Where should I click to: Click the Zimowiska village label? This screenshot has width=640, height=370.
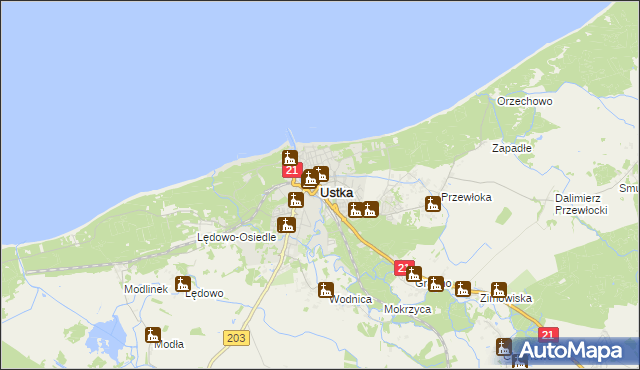click(506, 298)
